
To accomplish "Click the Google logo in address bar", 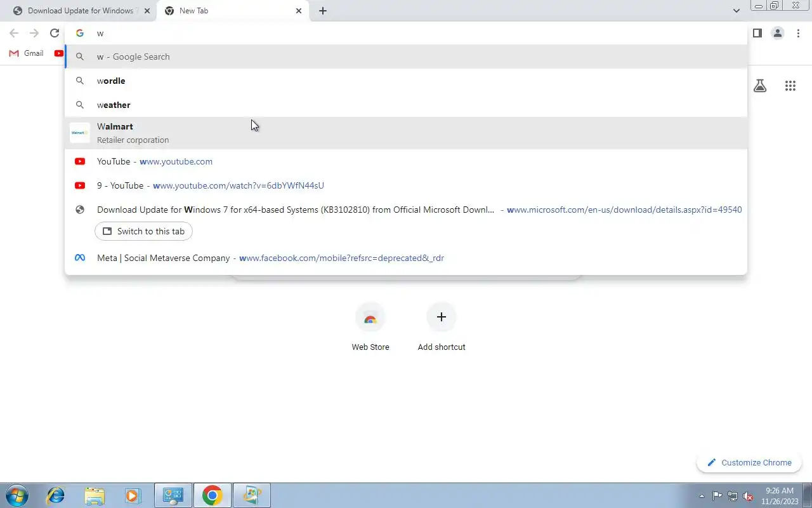I will pos(80,33).
